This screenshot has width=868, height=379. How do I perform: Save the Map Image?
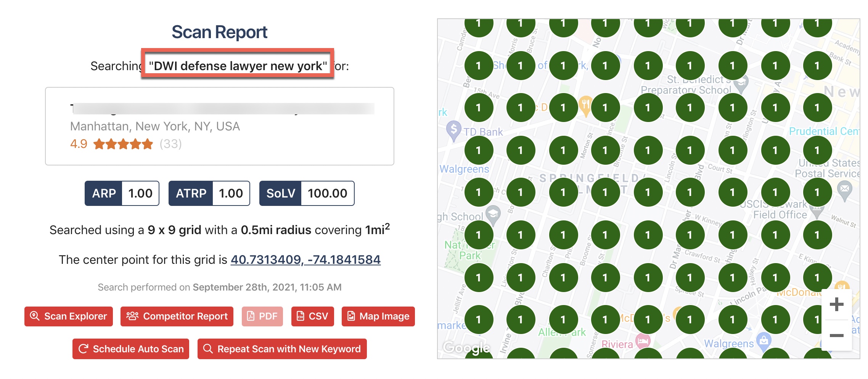[x=378, y=316]
